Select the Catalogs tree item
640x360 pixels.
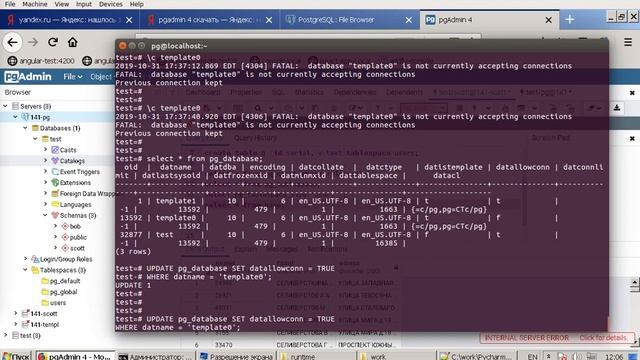[x=72, y=161]
